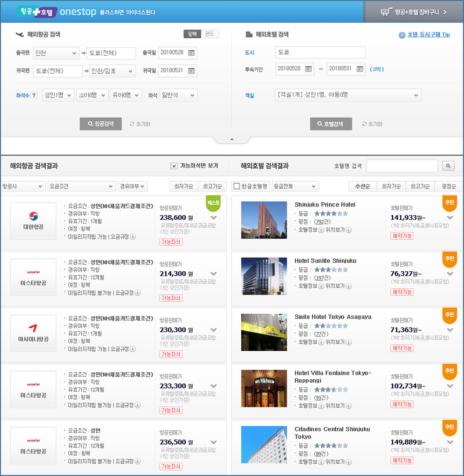Toggle the 한글호텔명 checkbox
This screenshot has width=464, height=476.
tap(237, 186)
